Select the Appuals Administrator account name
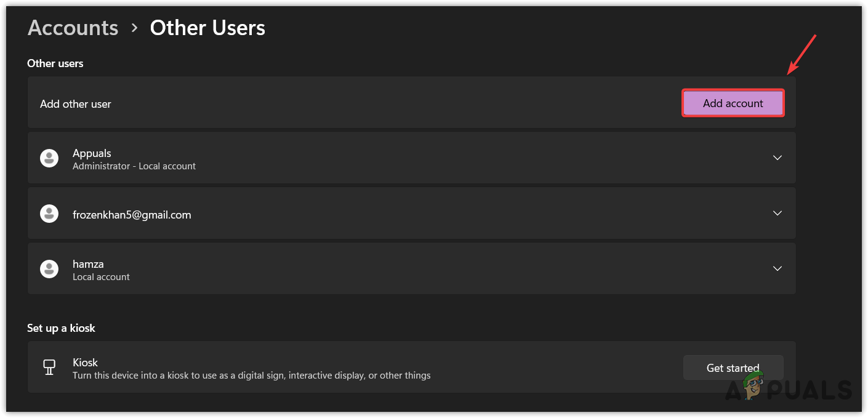 (92, 153)
